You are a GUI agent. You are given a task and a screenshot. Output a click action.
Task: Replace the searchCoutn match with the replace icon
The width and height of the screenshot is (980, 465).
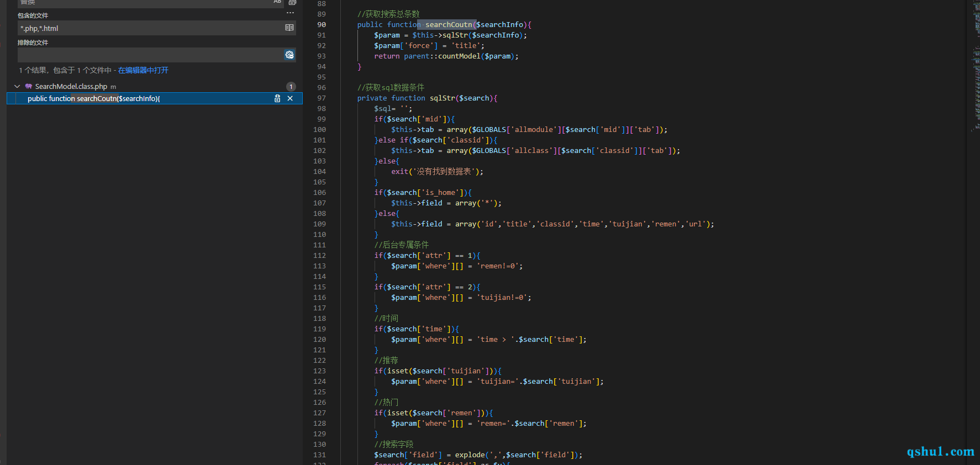point(277,98)
